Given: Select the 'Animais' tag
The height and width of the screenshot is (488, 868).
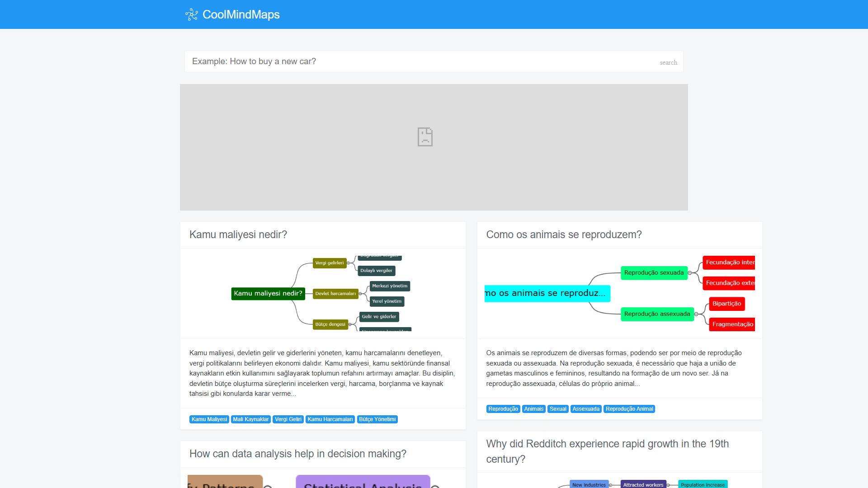Looking at the screenshot, I should tap(534, 409).
